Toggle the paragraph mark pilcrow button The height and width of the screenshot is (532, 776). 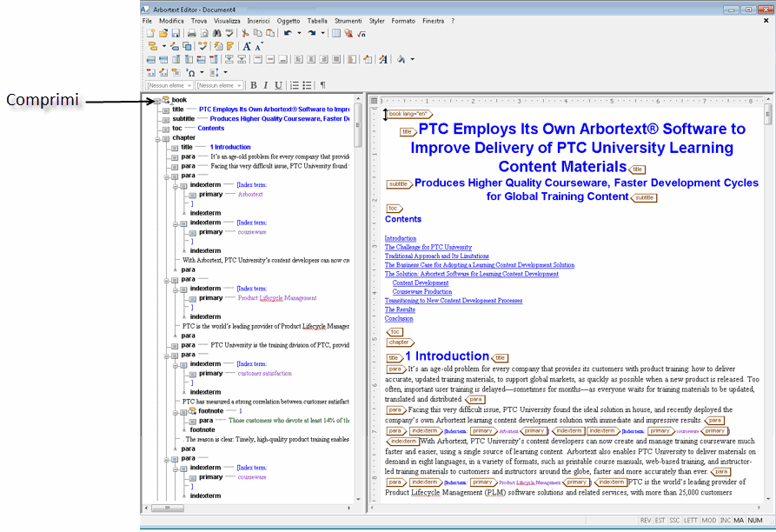click(x=322, y=85)
